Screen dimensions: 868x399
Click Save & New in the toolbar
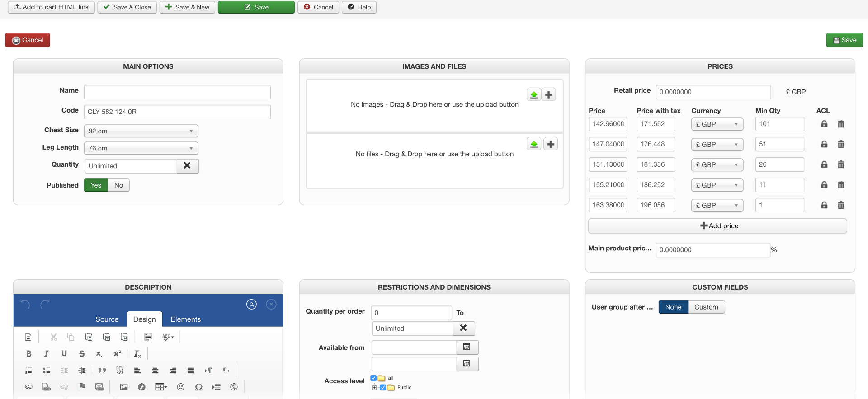[x=187, y=7]
